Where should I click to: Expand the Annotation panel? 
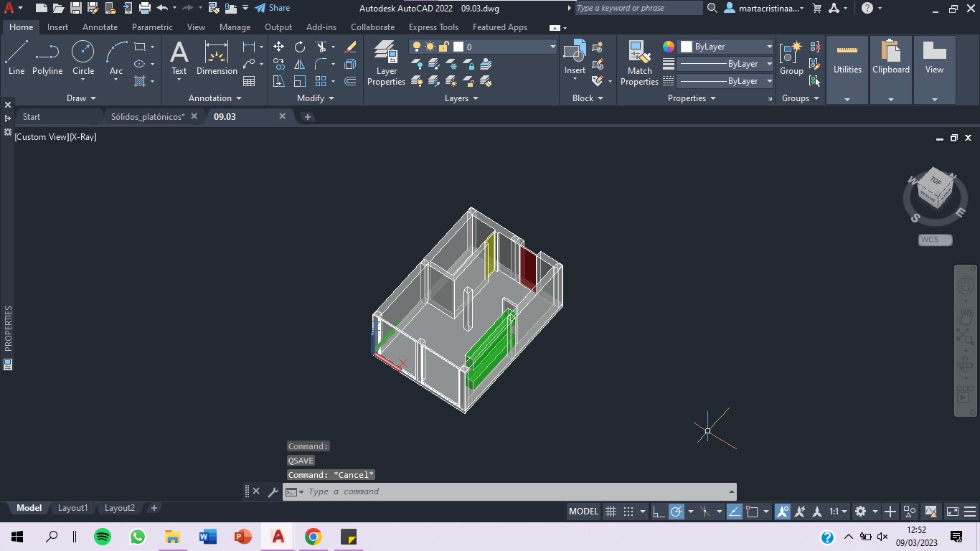coord(215,98)
